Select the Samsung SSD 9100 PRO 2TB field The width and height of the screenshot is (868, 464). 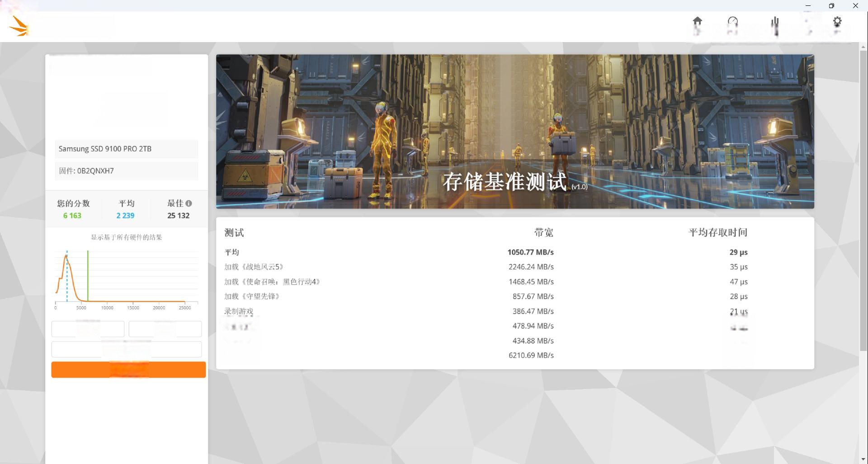pos(127,149)
